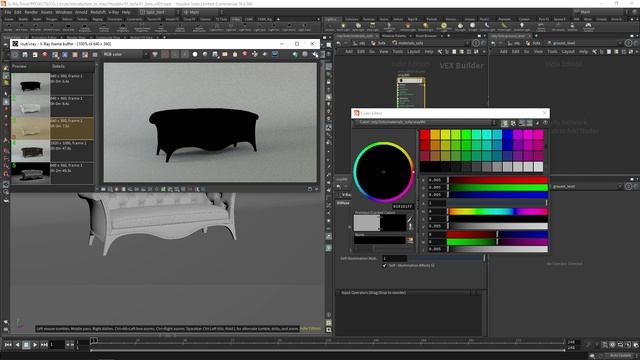Open the Windows menu
The height and width of the screenshot is (360, 640).
(x=64, y=12)
